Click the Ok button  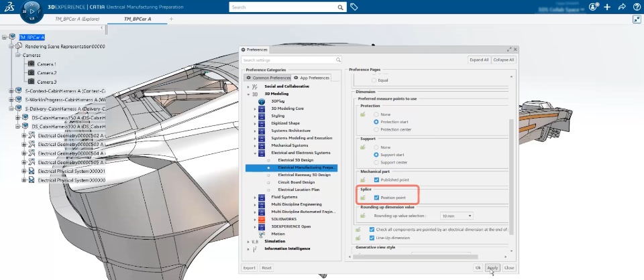[x=478, y=268]
